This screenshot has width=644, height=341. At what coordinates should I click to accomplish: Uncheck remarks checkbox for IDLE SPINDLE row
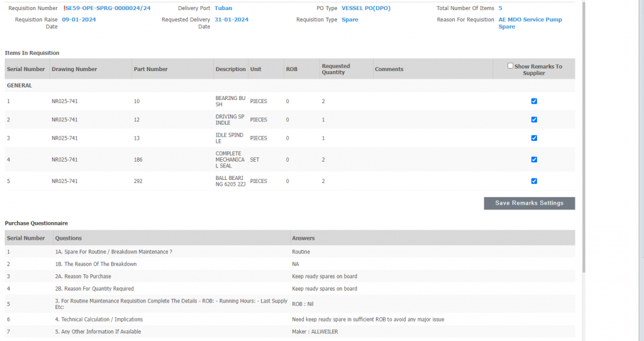click(534, 138)
